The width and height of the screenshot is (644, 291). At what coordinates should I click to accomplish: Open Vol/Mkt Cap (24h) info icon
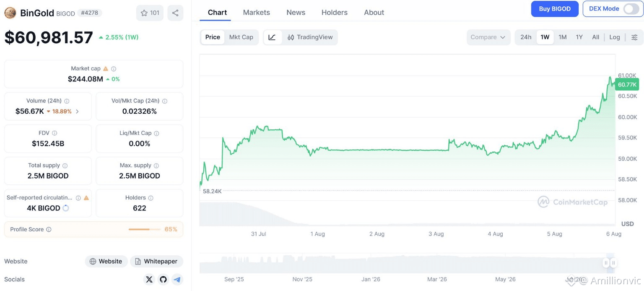point(165,101)
